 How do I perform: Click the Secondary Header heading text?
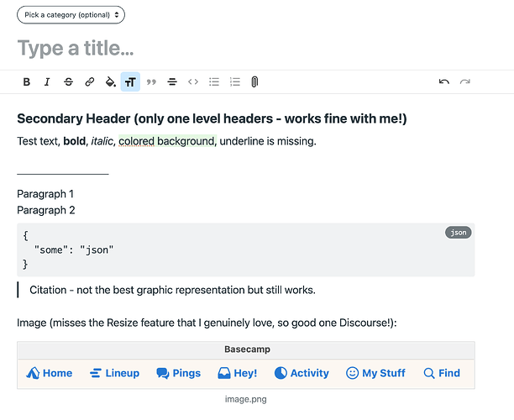coord(212,118)
